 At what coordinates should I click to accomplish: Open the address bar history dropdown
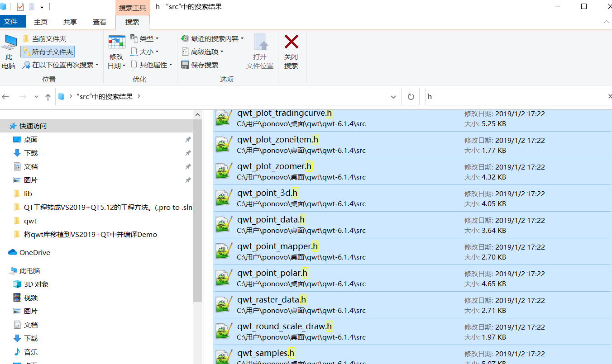pyautogui.click(x=393, y=96)
